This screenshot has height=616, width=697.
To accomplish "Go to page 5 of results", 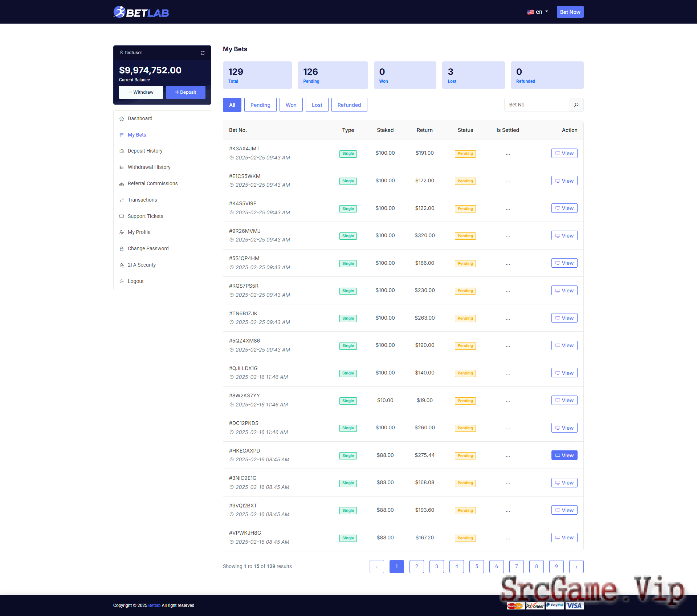I will click(476, 567).
